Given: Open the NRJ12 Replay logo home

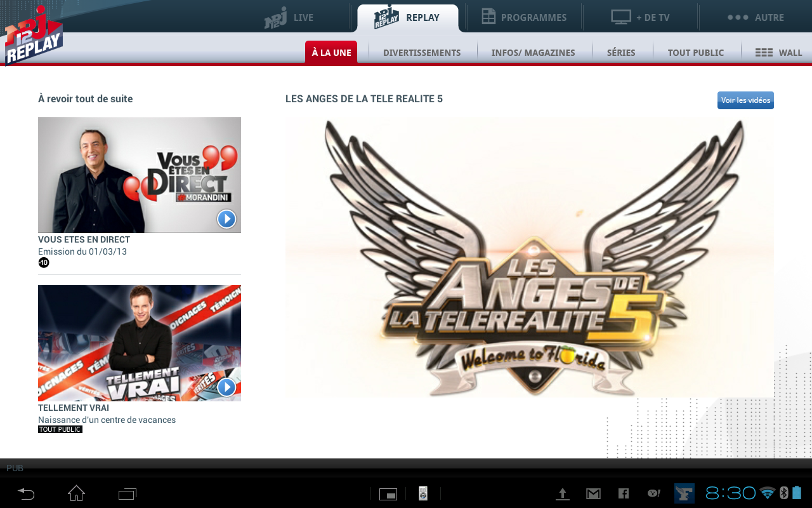Looking at the screenshot, I should click(34, 35).
